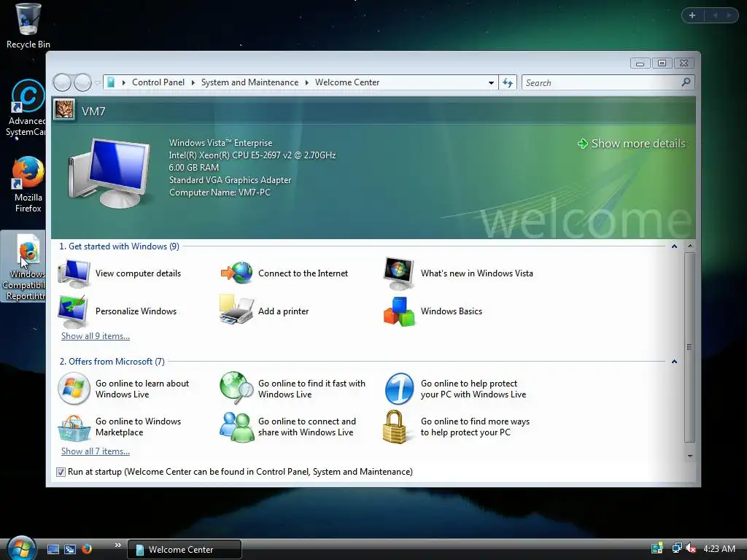This screenshot has width=747, height=560.
Task: Click the Add a printer icon
Action: [x=236, y=309]
